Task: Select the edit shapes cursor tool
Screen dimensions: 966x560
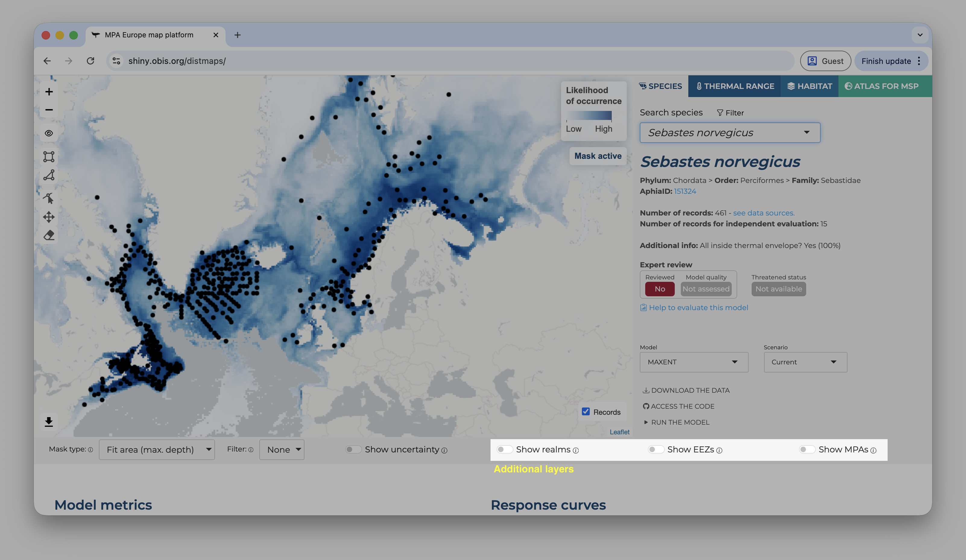Action: coord(49,198)
